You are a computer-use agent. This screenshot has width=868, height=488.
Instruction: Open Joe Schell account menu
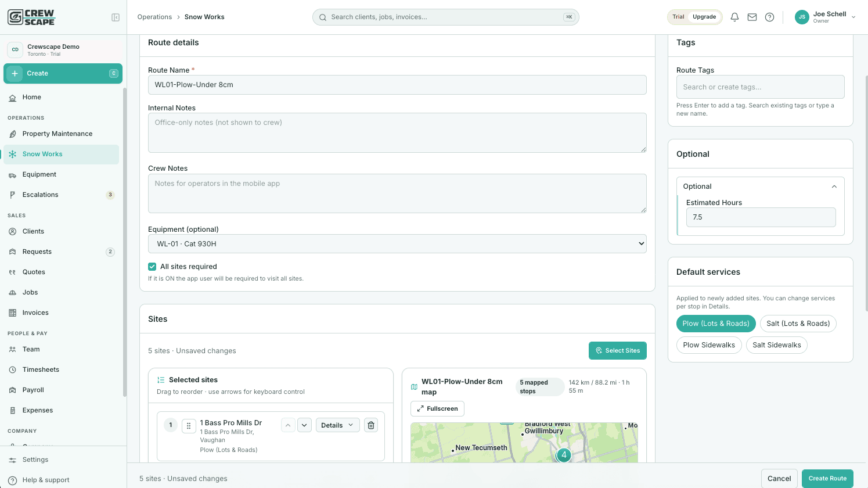[x=826, y=17]
